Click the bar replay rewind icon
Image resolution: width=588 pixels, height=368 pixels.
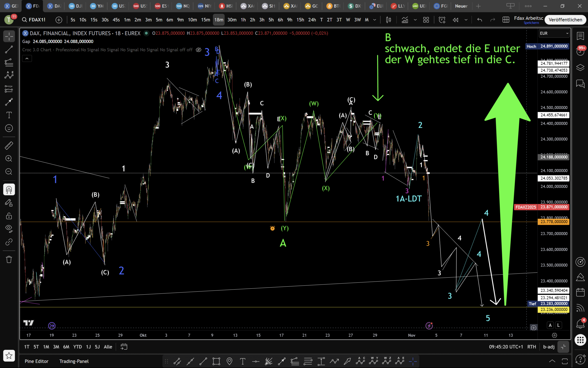(456, 20)
